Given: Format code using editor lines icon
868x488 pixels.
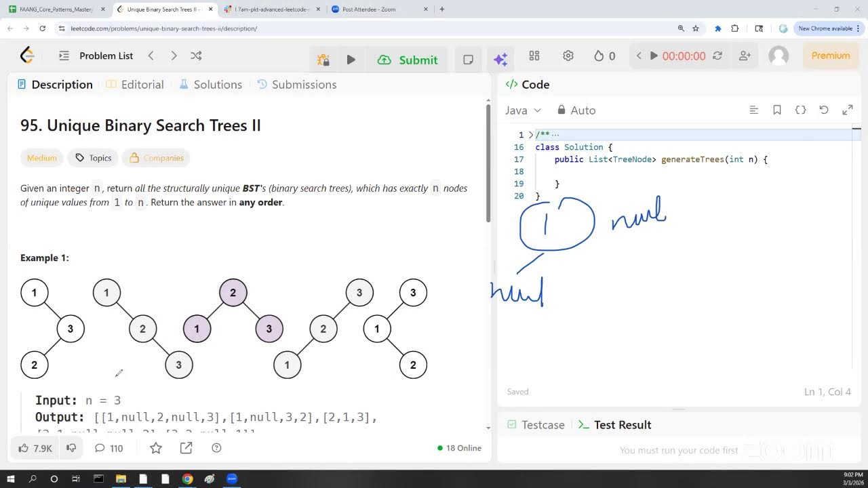Looking at the screenshot, I should coord(753,110).
